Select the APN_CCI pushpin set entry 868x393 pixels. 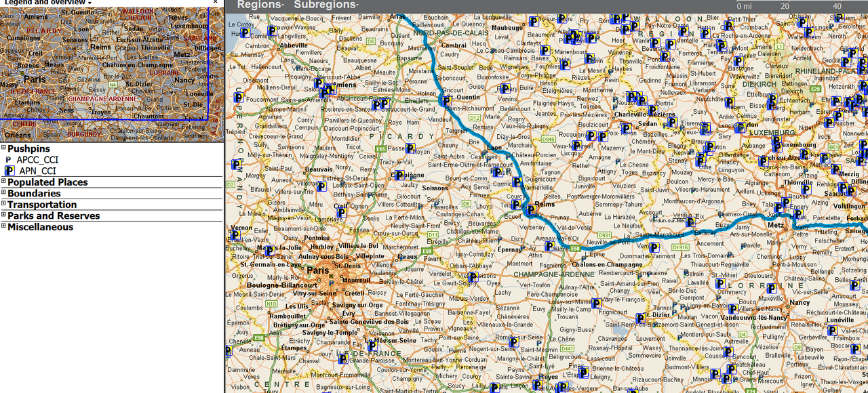[37, 171]
